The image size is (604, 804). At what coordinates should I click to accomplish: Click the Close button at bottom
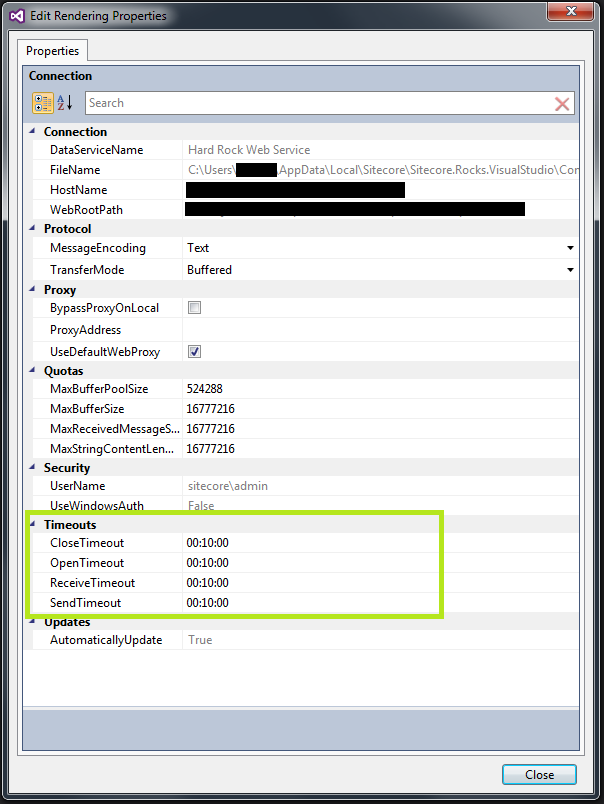[539, 774]
